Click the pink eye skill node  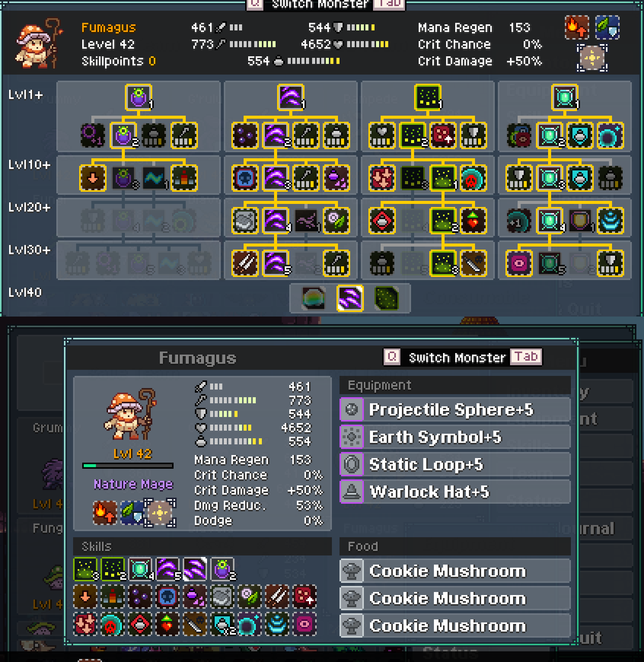tap(519, 263)
